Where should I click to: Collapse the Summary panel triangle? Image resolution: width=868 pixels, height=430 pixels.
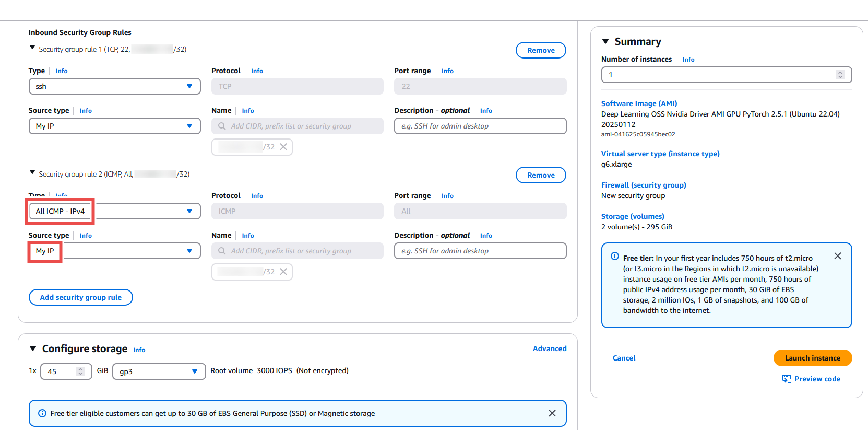[605, 41]
